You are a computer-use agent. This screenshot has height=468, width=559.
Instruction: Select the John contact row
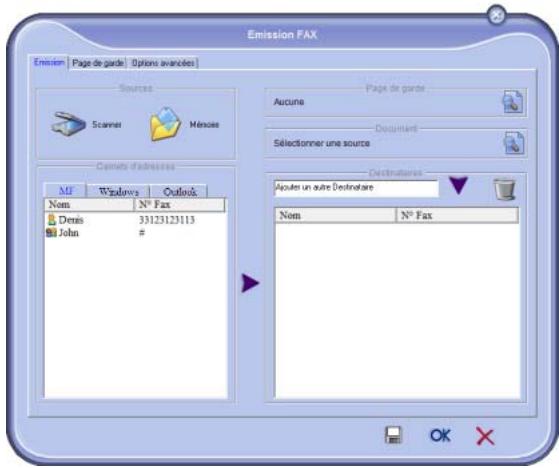(x=135, y=233)
